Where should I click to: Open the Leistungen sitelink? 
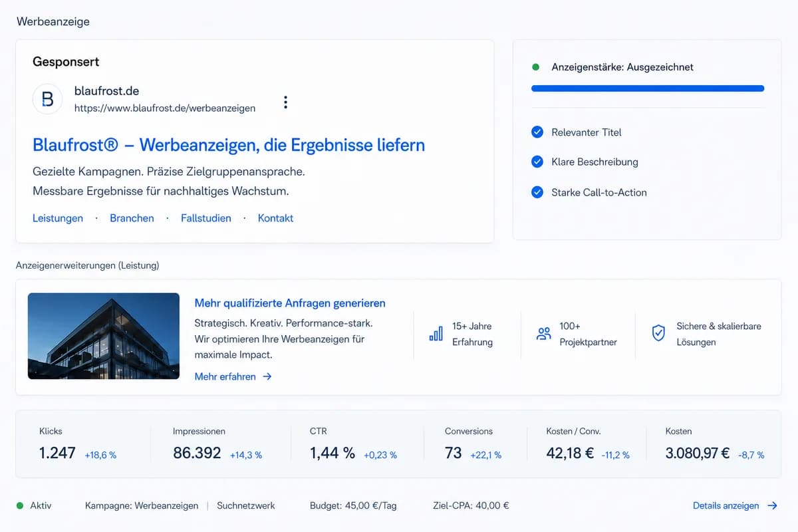tap(58, 218)
